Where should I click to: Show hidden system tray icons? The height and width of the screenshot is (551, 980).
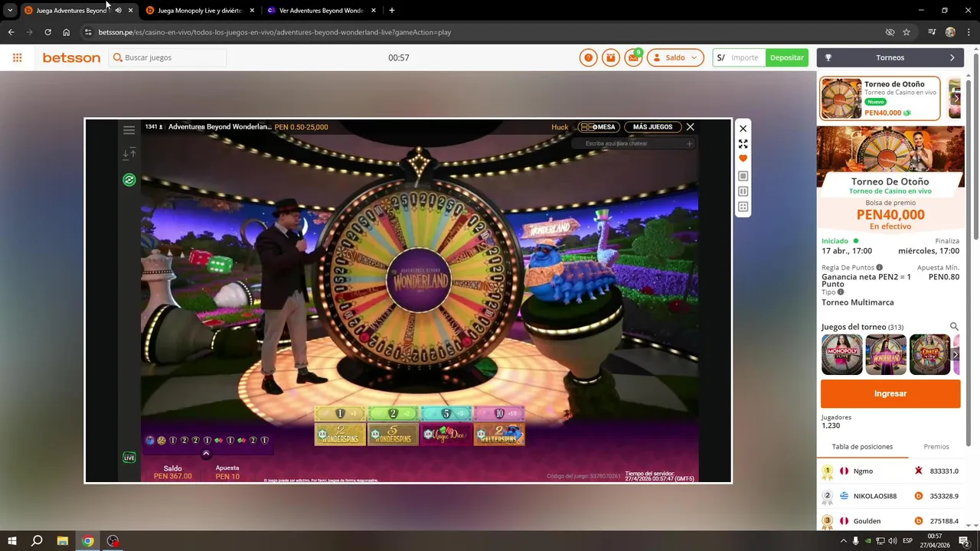(844, 541)
